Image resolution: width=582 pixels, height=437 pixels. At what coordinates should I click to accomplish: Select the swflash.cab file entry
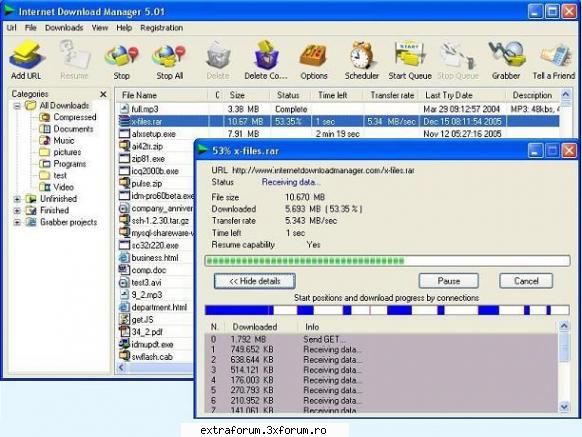coord(152,356)
